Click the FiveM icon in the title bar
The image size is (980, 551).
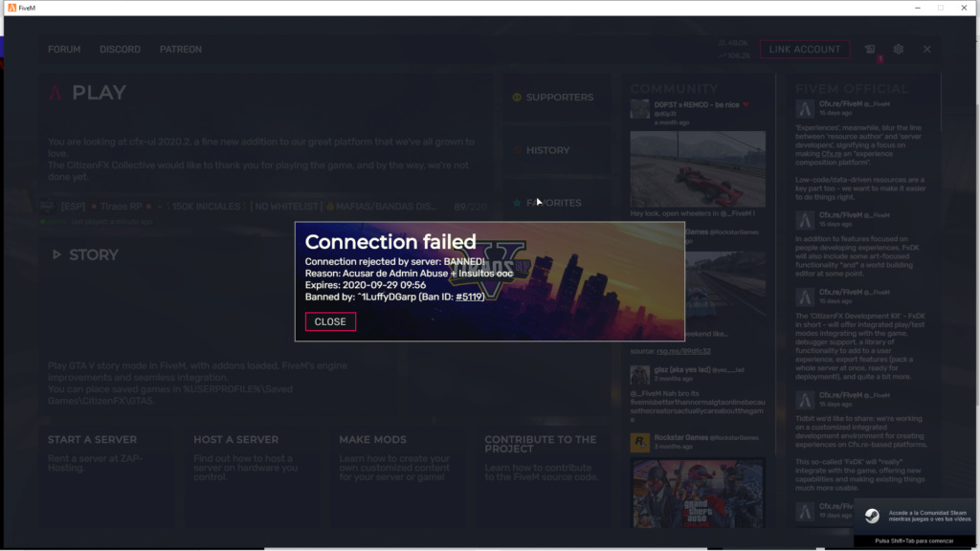11,8
